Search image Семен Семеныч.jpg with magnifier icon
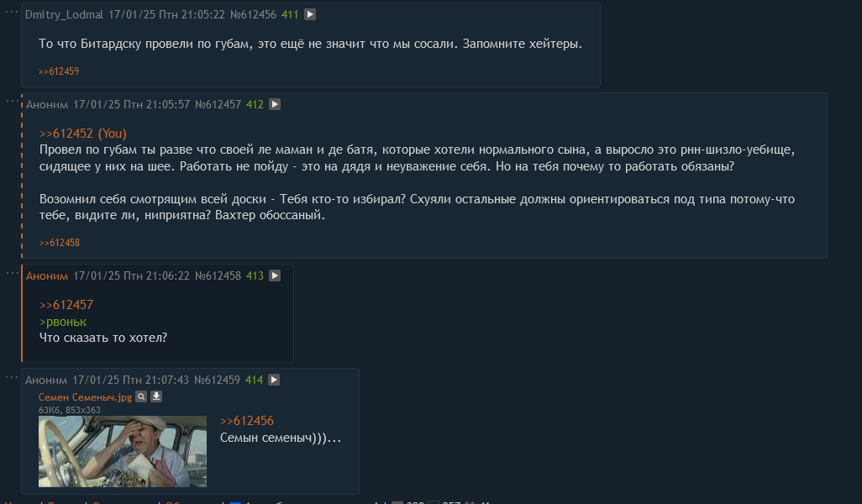Image resolution: width=862 pixels, height=504 pixels. pos(141,396)
